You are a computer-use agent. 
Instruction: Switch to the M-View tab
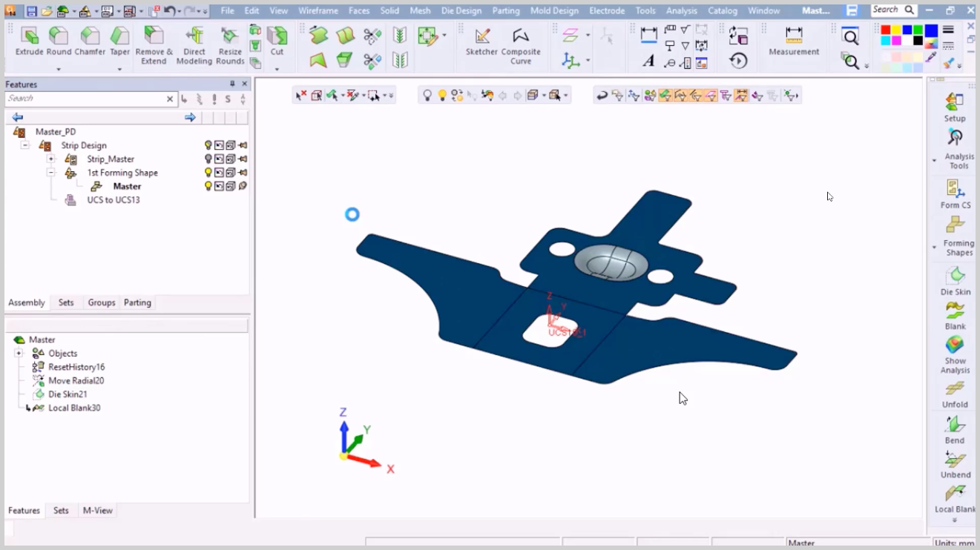98,511
